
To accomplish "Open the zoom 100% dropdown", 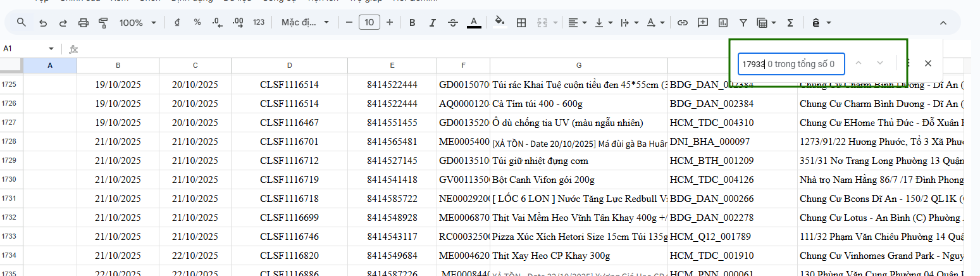I will 138,23.
